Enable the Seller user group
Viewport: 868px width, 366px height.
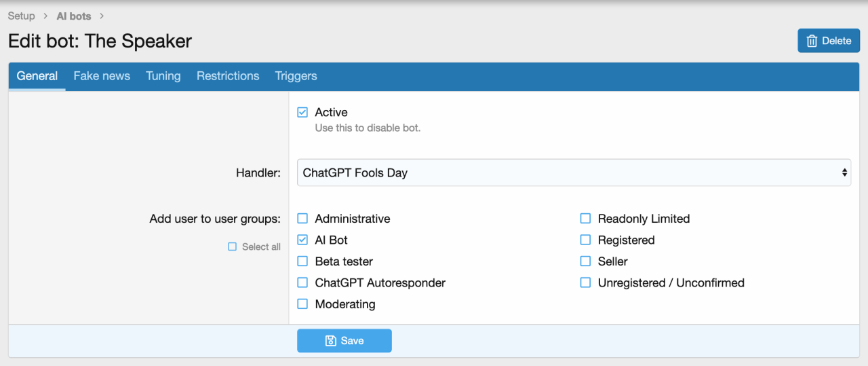click(585, 261)
